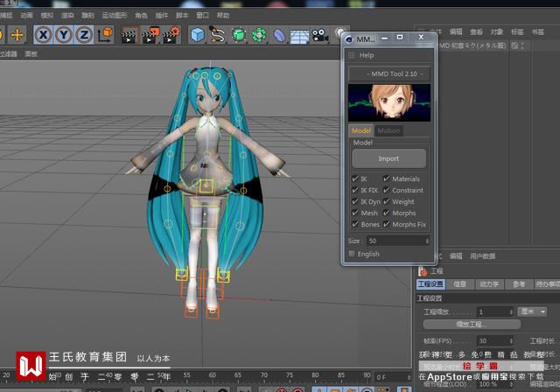Click the 帧率(FPS) value stepper
The image size is (560, 392).
[511, 340]
